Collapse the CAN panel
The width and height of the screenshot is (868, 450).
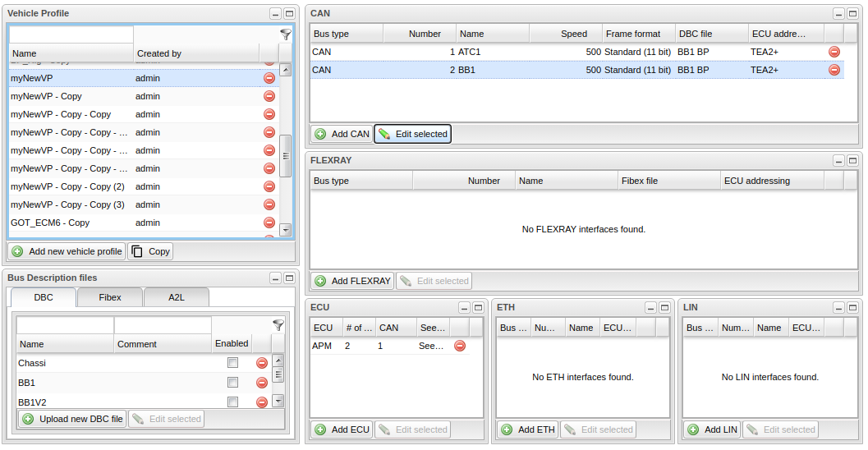click(838, 14)
